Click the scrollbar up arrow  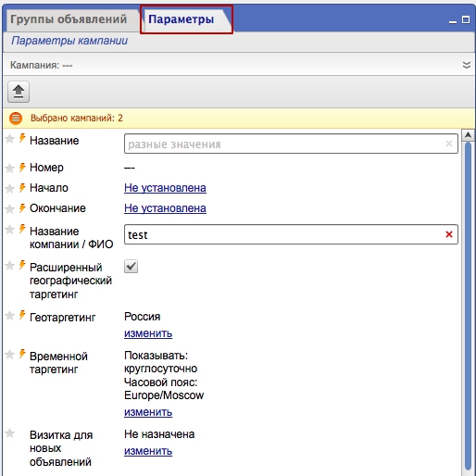[x=468, y=135]
